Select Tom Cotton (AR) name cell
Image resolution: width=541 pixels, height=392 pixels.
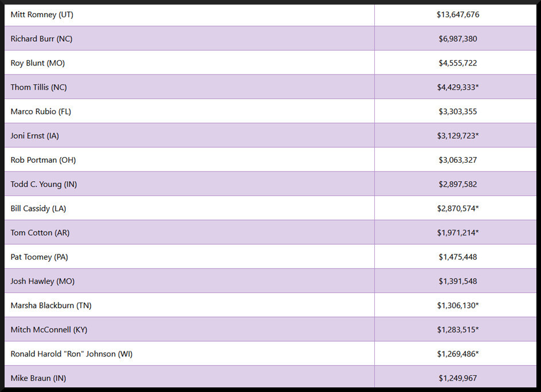[40, 233]
